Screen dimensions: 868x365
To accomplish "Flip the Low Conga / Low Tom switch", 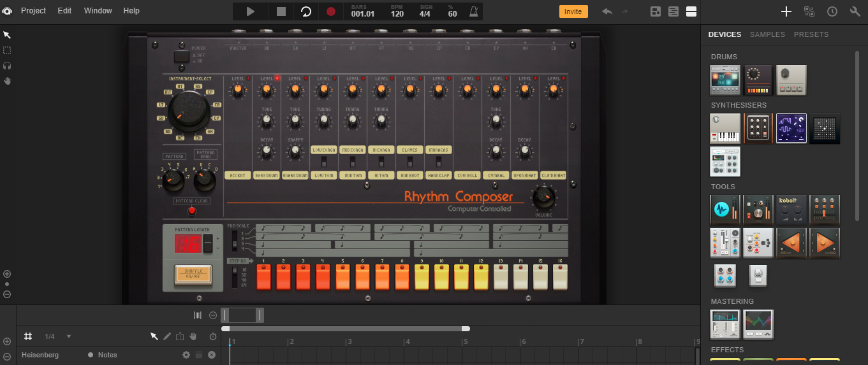I will click(x=324, y=162).
